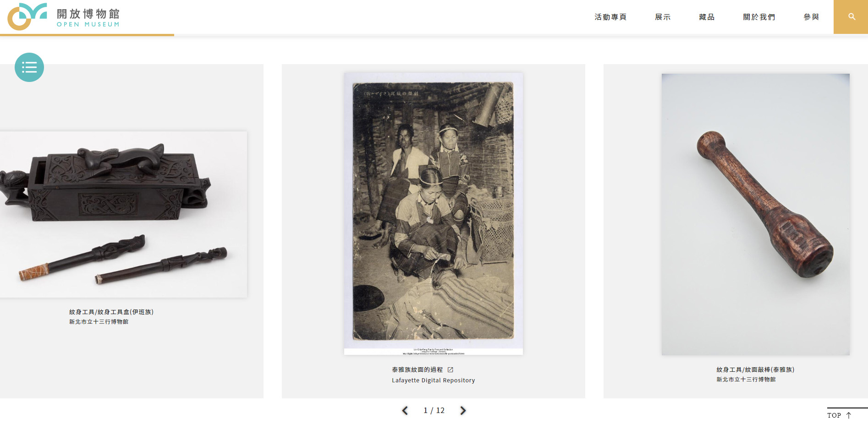Open external link icon beside 泰雅族紋面的過程

pos(450,370)
